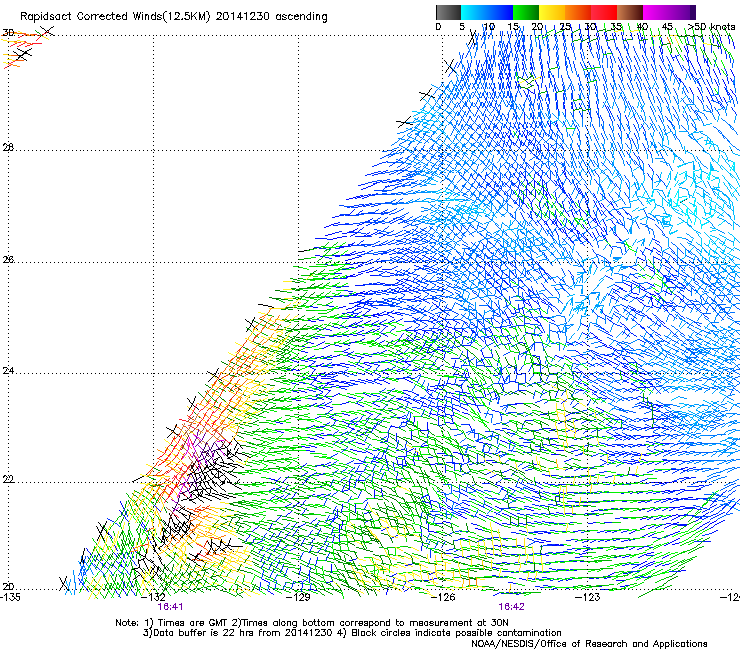740x650 pixels.
Task: Click the '-129' longitude axis label
Action: click(x=298, y=597)
